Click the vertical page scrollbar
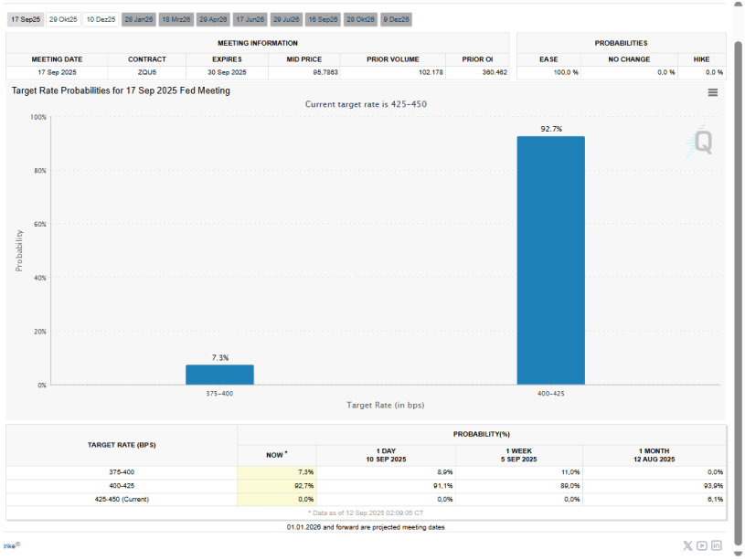Viewport: 745px width, 560px height. 738,274
